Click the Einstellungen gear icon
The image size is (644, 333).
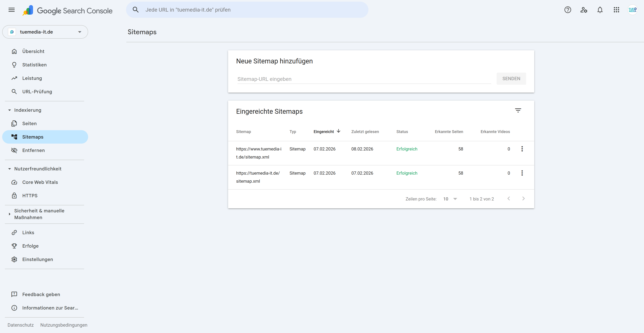click(x=14, y=259)
